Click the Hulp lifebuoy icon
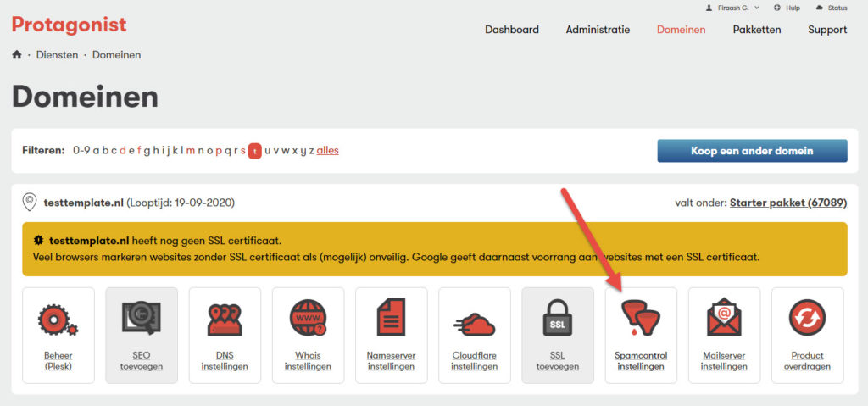 (x=777, y=8)
